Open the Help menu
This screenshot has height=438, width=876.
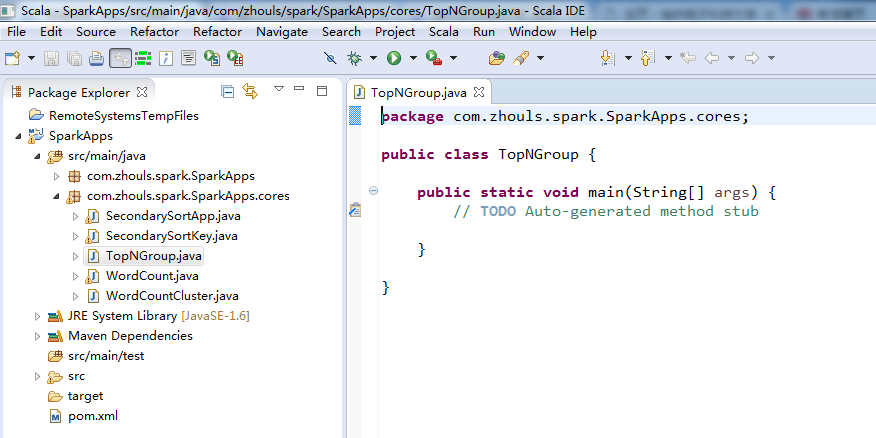(583, 32)
